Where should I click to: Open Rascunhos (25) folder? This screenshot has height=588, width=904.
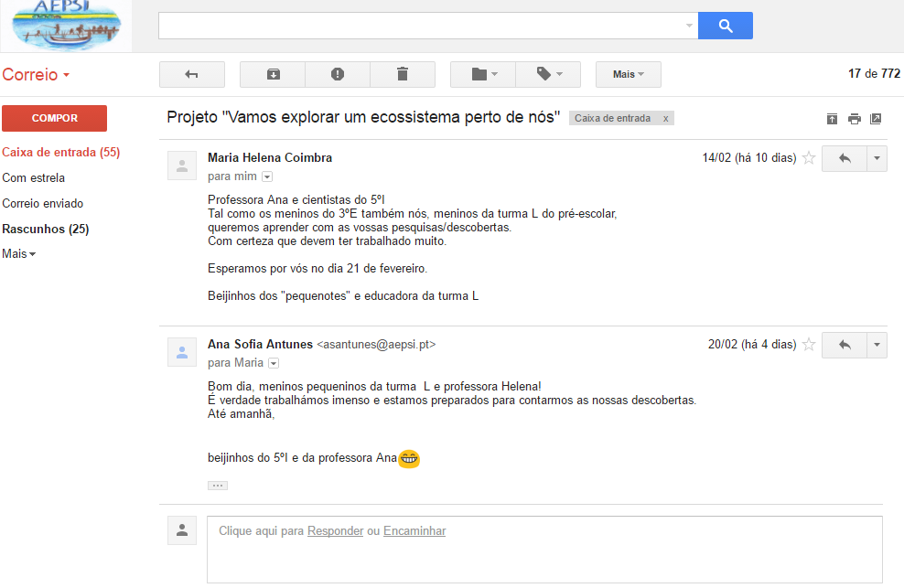pos(45,229)
